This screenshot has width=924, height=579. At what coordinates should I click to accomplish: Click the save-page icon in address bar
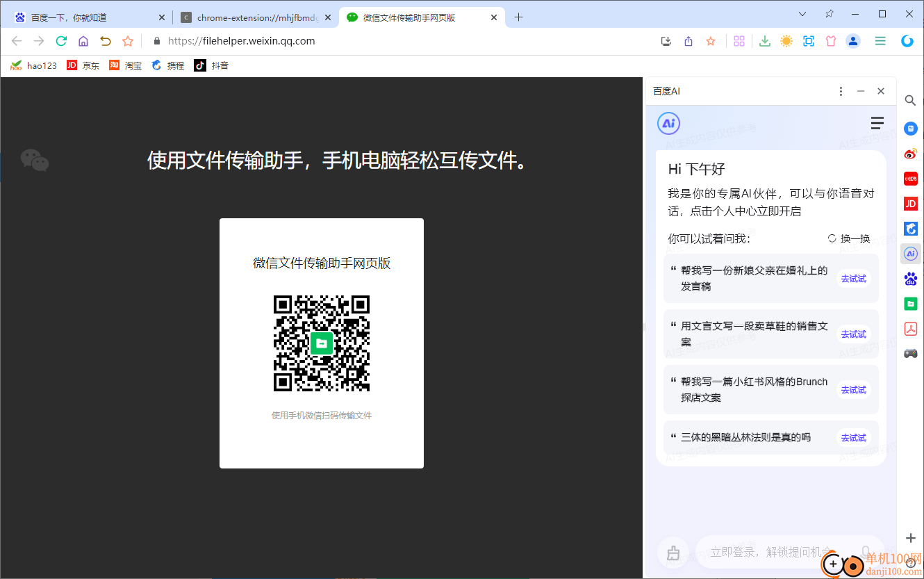click(x=666, y=41)
